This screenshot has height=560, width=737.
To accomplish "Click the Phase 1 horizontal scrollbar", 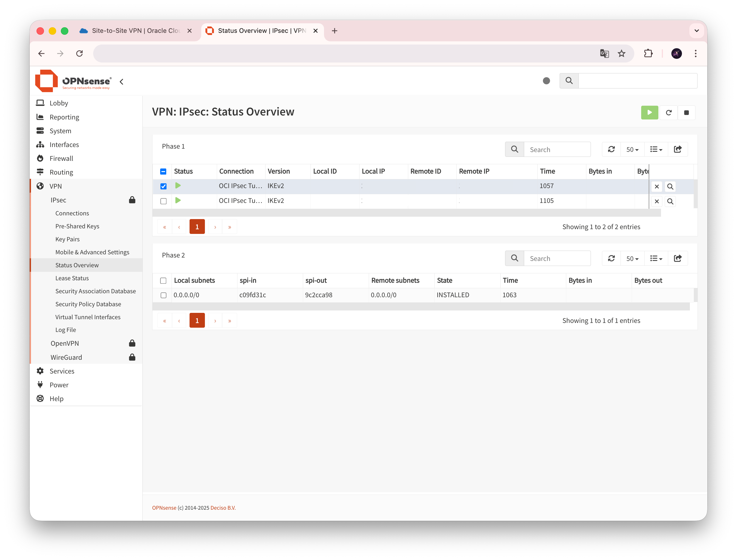I will click(406, 213).
